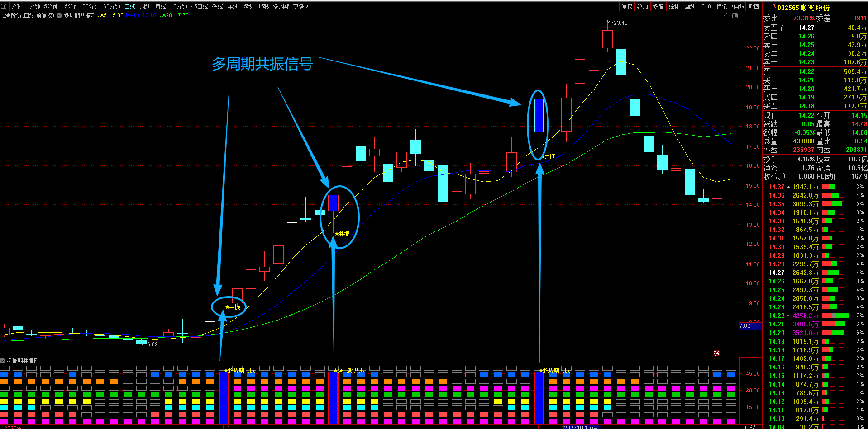868x429 pixels.
Task: Toggle the left sidebar panel icon
Action: click(4, 6)
